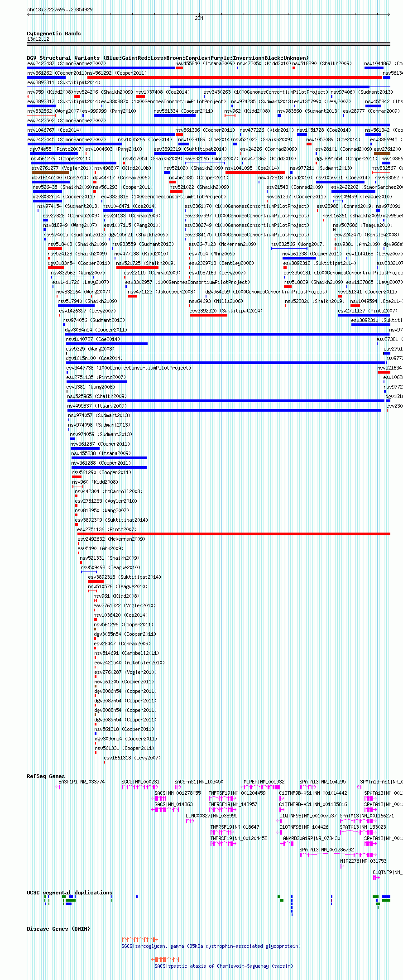Select variant nsv1041095 (Coe2014) label
The height and width of the screenshot is (980, 403).
coord(253,168)
